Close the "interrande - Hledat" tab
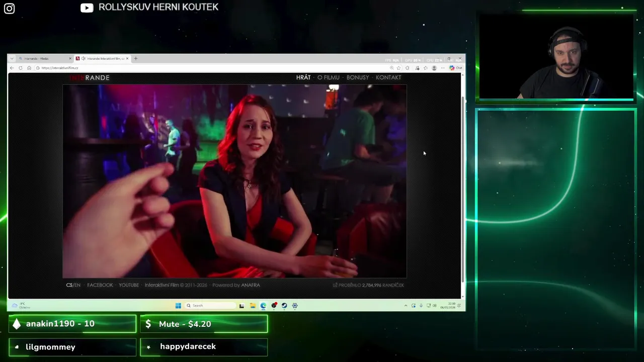This screenshot has width=644, height=362. 70,58
